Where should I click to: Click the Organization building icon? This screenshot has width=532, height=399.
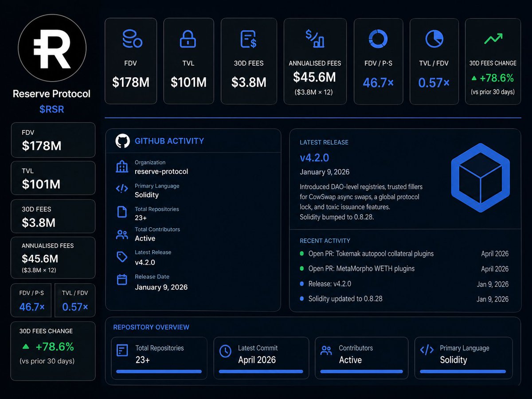tap(121, 167)
